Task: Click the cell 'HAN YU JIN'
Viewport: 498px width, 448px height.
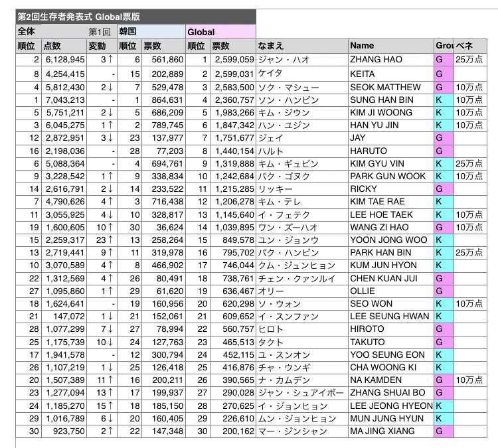Action: [391, 125]
